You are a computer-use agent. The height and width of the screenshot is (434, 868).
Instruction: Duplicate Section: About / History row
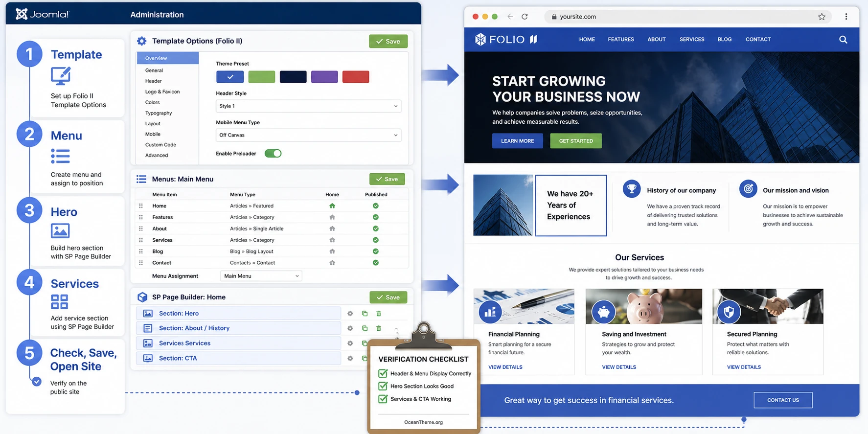365,328
